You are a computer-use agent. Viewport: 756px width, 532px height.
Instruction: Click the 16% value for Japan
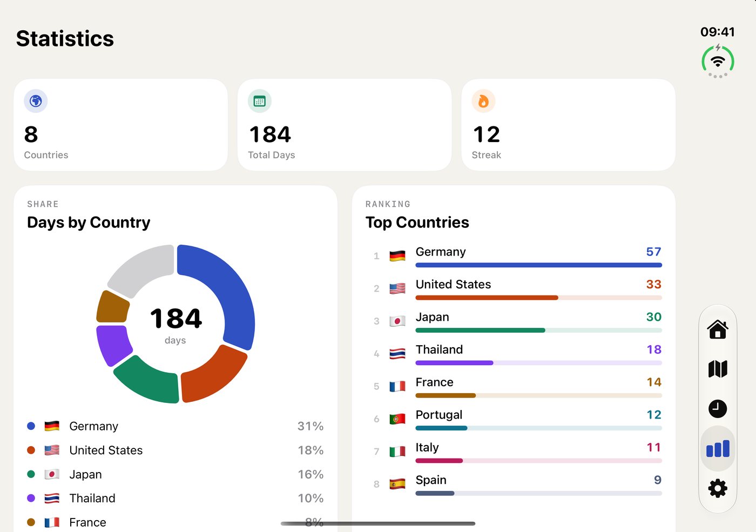[310, 474]
